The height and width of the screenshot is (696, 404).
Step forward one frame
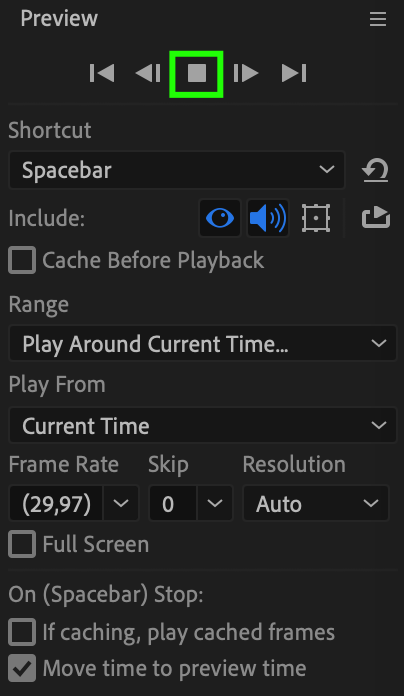246,73
